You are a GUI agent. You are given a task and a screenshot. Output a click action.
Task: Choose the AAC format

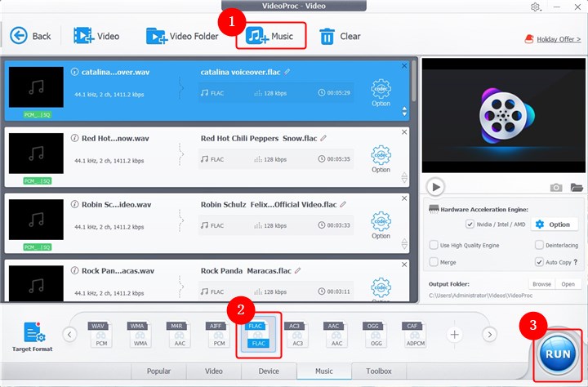pos(336,334)
